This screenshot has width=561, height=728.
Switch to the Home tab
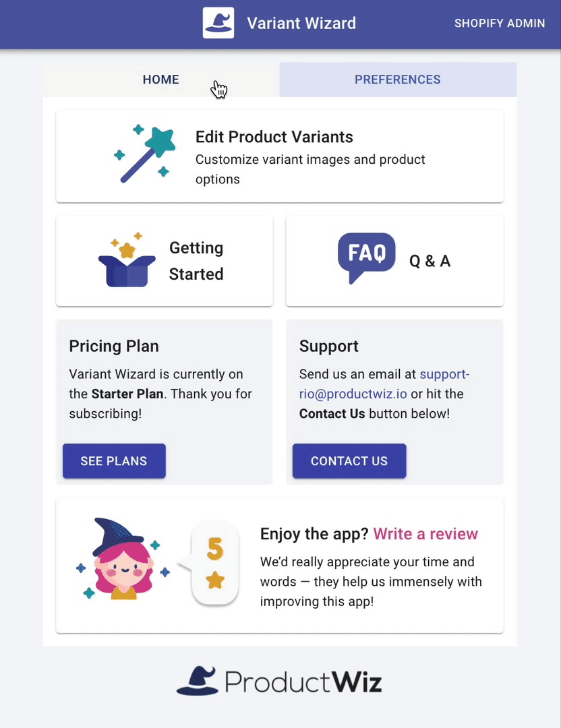(161, 80)
